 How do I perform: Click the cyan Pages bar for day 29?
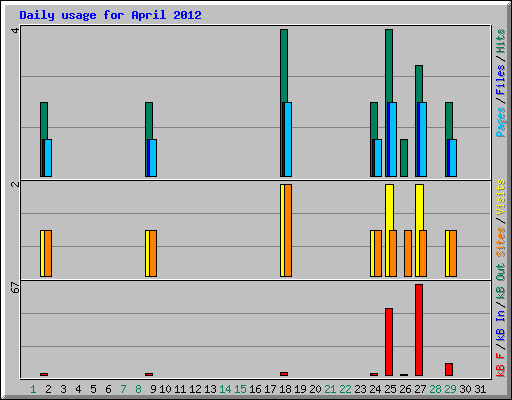click(453, 158)
